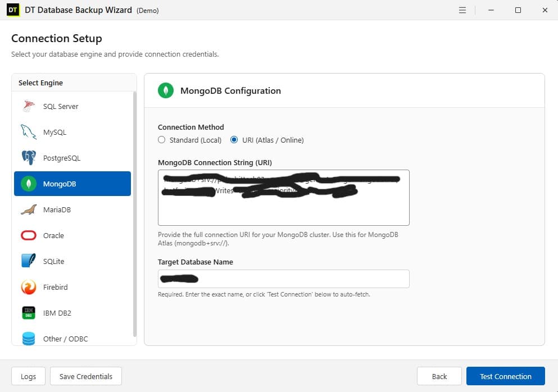
Task: Choose Oracle engine label
Action: [53, 235]
